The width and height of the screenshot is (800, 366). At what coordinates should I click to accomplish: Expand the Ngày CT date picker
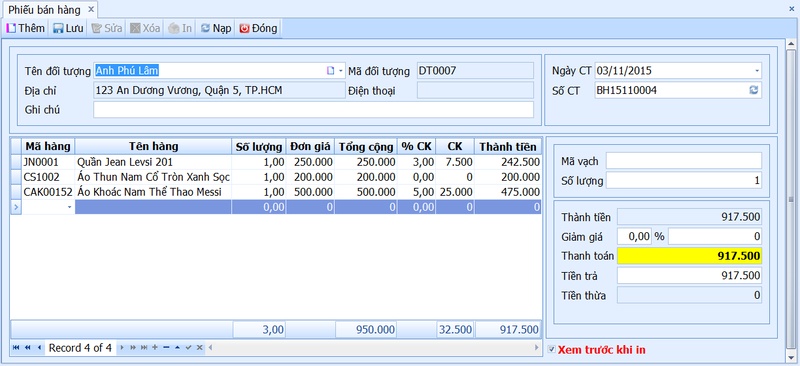(x=757, y=71)
